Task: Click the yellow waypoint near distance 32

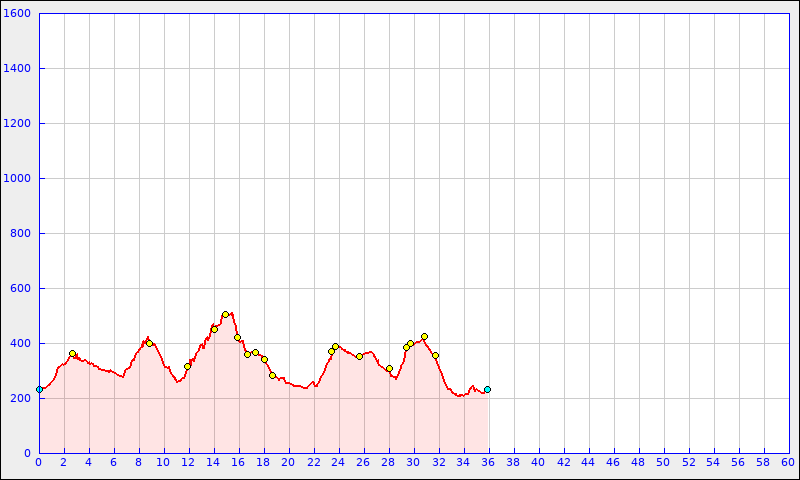Action: 435,355
